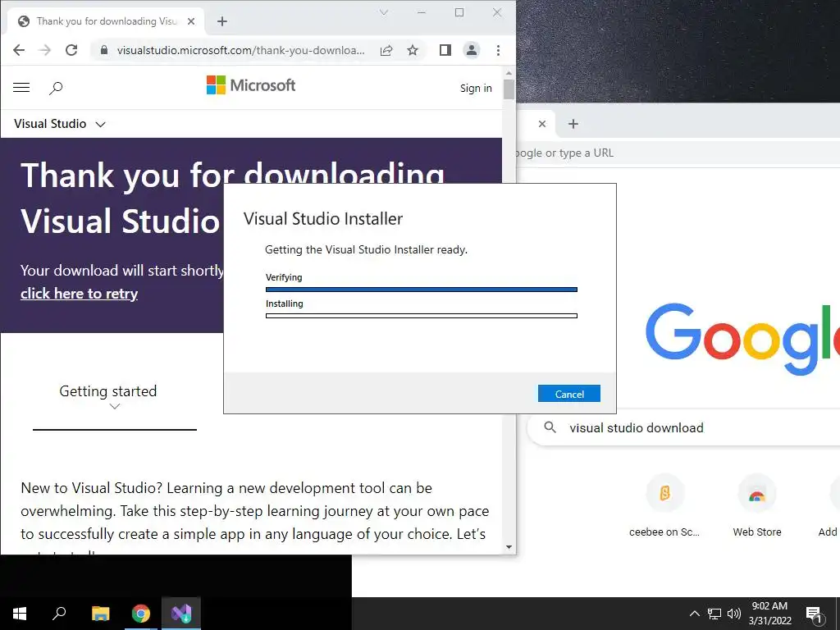The height and width of the screenshot is (630, 840).
Task: Click the Microsoft site search magnifier
Action: (x=56, y=88)
